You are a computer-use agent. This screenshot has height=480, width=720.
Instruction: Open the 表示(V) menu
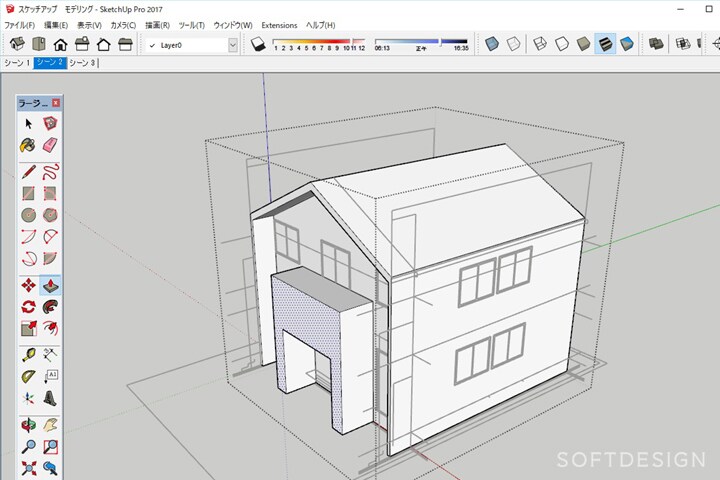[89, 25]
